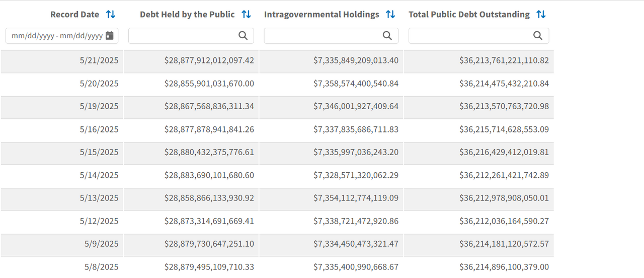This screenshot has width=644, height=278.
Task: Select the 5/21/2025 record date cell
Action: (x=99, y=60)
